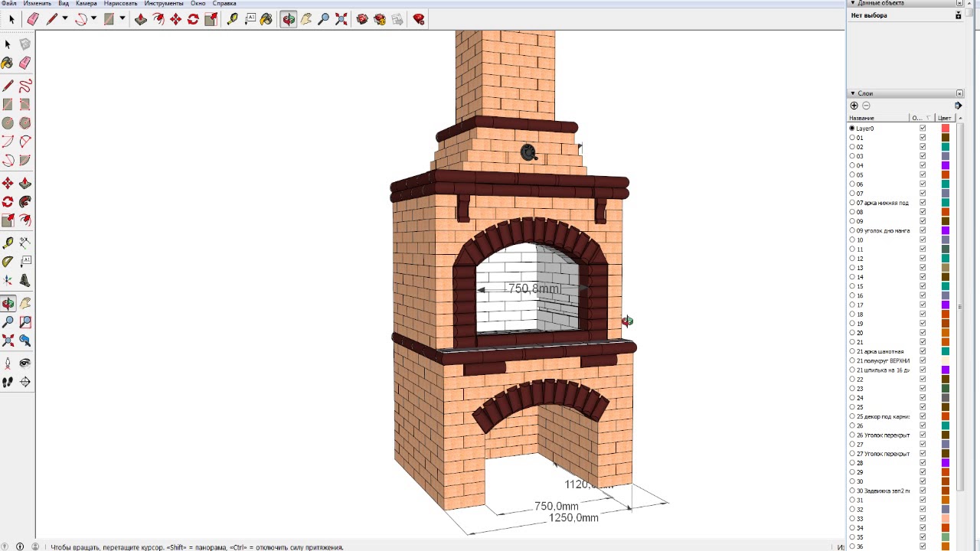The height and width of the screenshot is (551, 980).
Task: Pick the Eraser tool in top toolbar
Action: pyautogui.click(x=33, y=19)
